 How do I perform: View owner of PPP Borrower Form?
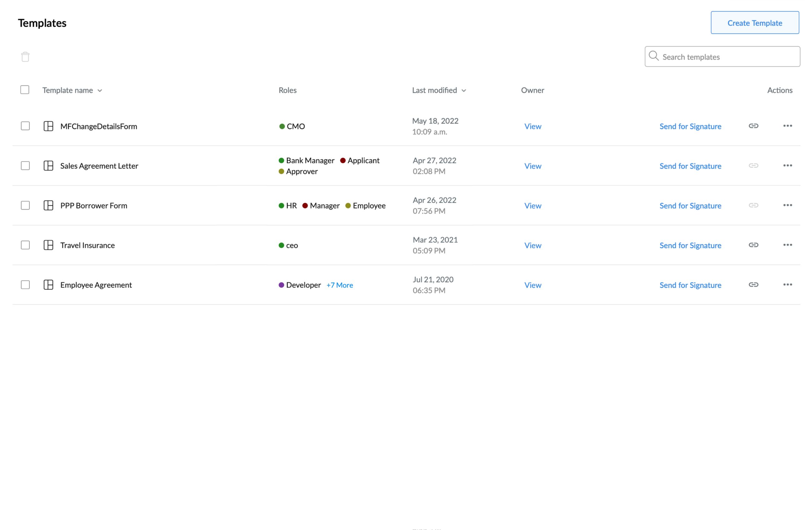pos(532,206)
